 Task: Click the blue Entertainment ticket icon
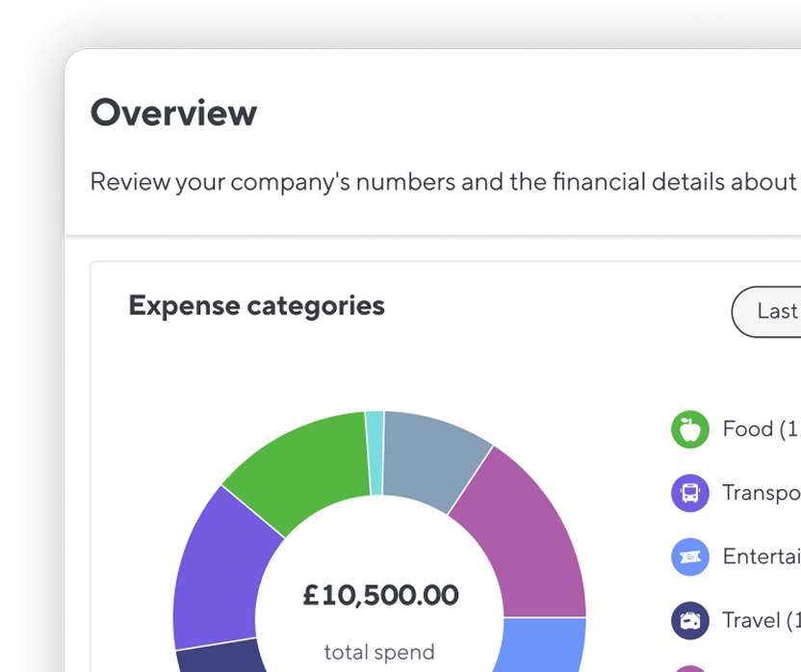tap(689, 557)
